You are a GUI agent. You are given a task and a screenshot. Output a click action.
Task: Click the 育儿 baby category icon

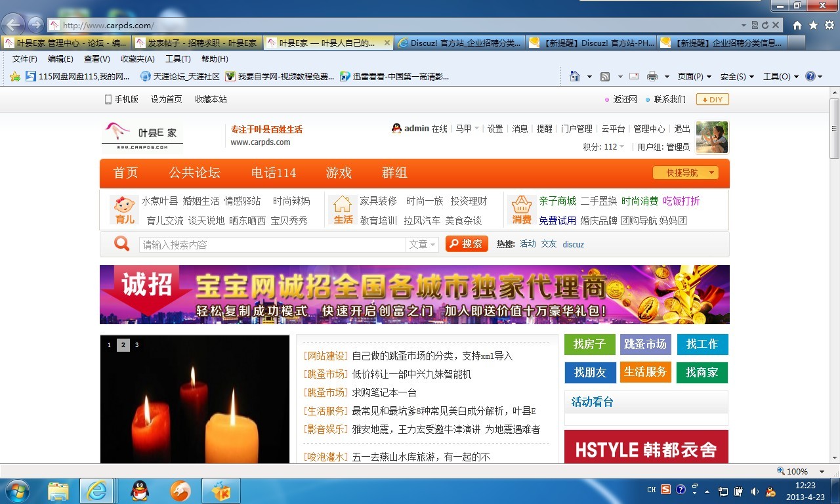pyautogui.click(x=125, y=209)
